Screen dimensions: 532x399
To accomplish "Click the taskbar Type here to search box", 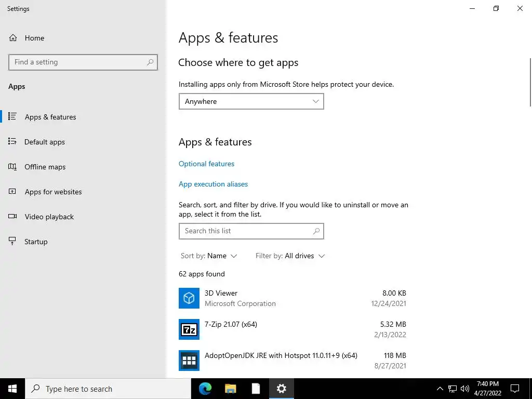I will pyautogui.click(x=108, y=389).
